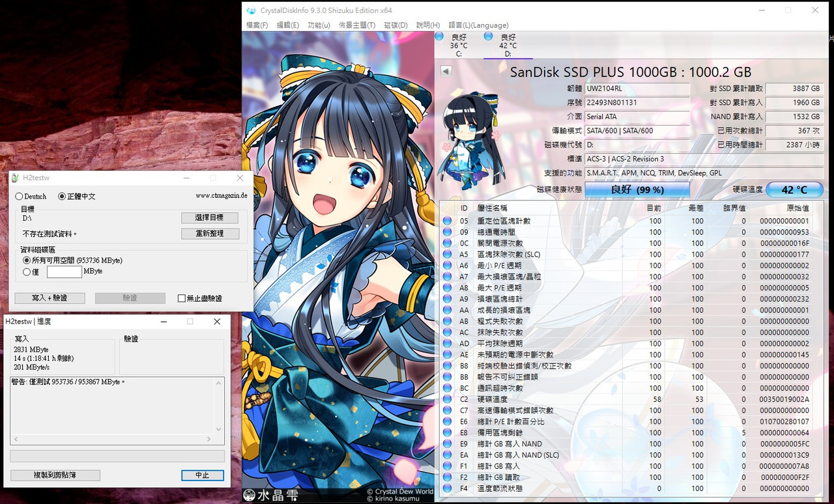Click status orb of row A8 最大 P/E 週期

click(447, 288)
